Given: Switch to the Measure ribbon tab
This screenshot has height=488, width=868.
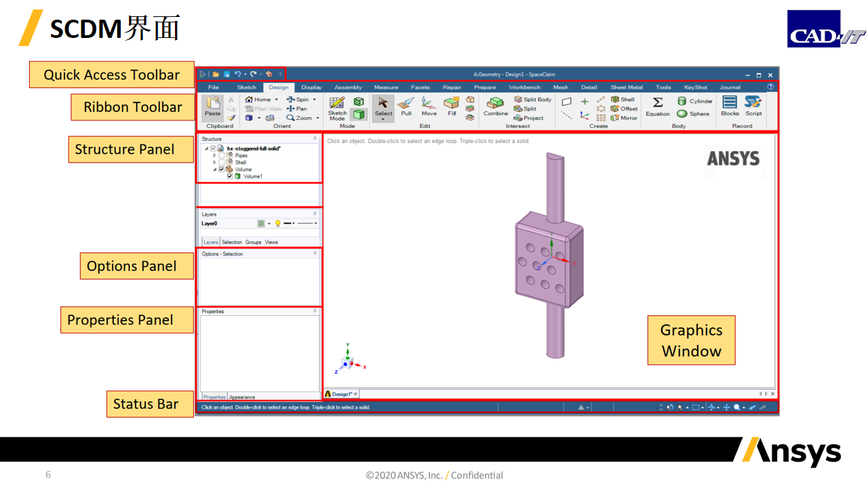Looking at the screenshot, I should coord(386,87).
